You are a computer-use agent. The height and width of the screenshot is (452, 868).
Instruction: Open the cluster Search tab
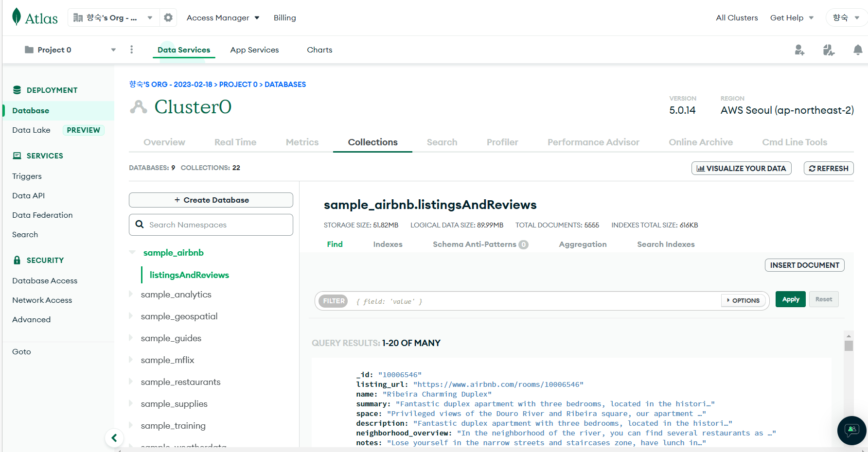442,142
